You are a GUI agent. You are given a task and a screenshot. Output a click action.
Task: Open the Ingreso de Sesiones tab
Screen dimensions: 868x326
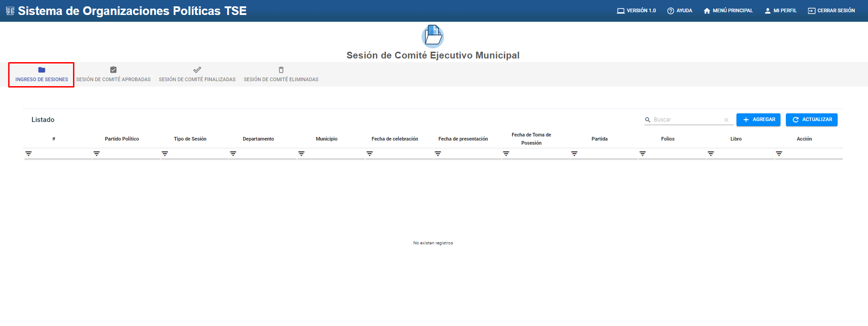(41, 75)
